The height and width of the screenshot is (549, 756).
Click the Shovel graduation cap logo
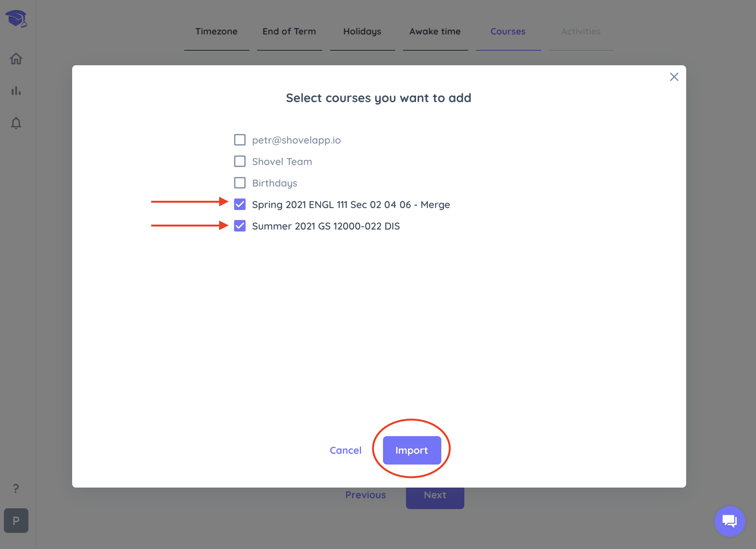tap(16, 18)
